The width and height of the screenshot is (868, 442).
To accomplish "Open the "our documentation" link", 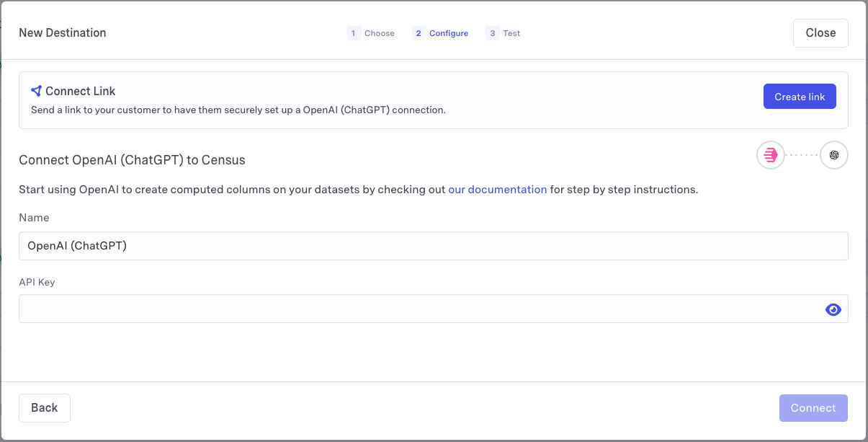I will click(497, 190).
